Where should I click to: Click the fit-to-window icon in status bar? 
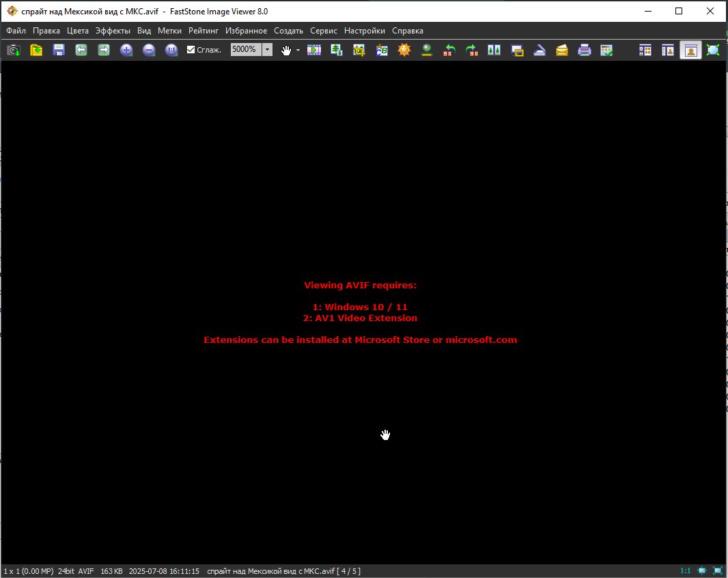[x=702, y=570]
